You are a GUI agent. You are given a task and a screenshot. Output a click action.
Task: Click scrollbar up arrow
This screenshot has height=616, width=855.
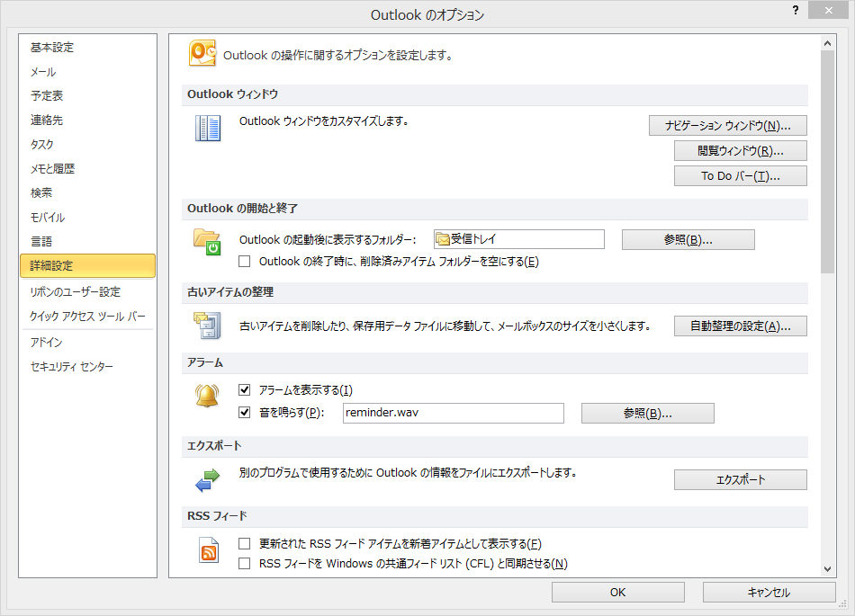tap(827, 43)
